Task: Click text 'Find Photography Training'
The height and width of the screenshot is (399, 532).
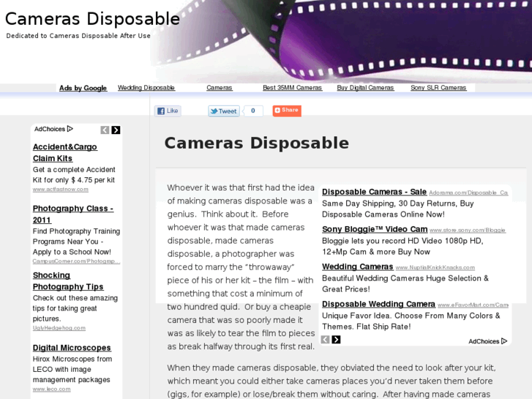Action: pyautogui.click(x=76, y=231)
